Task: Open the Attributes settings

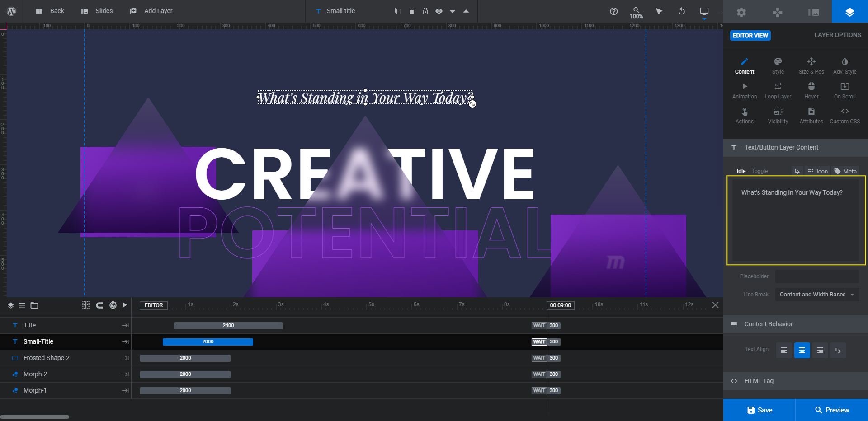Action: [811, 116]
